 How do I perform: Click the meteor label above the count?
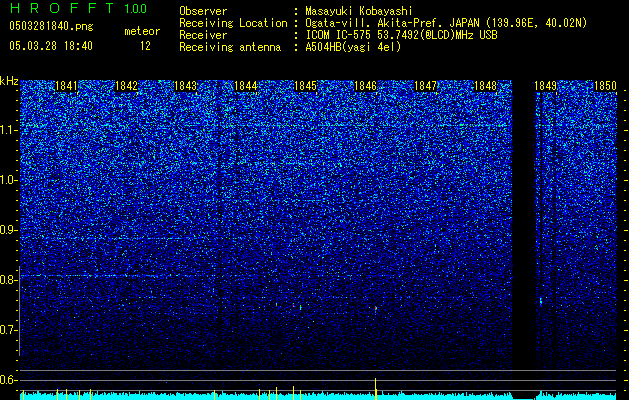[142, 31]
